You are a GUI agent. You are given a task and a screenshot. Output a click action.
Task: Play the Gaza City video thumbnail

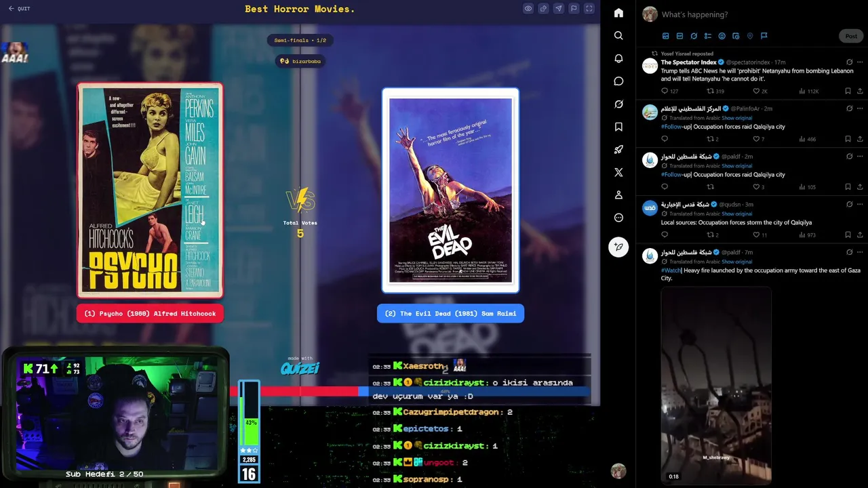pyautogui.click(x=716, y=385)
